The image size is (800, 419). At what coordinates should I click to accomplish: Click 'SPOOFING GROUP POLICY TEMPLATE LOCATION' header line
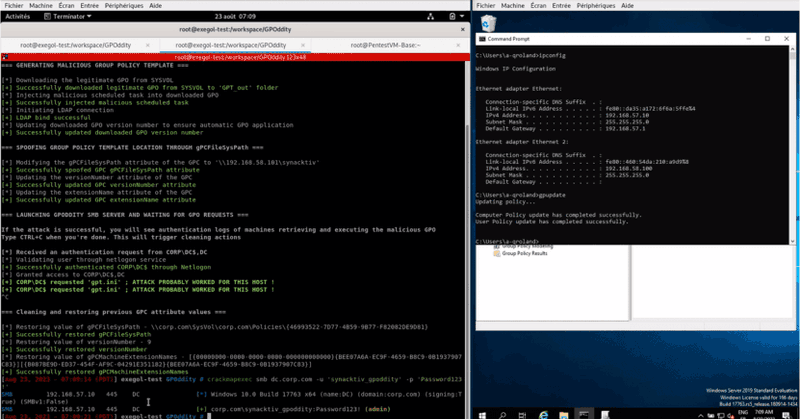click(x=132, y=147)
